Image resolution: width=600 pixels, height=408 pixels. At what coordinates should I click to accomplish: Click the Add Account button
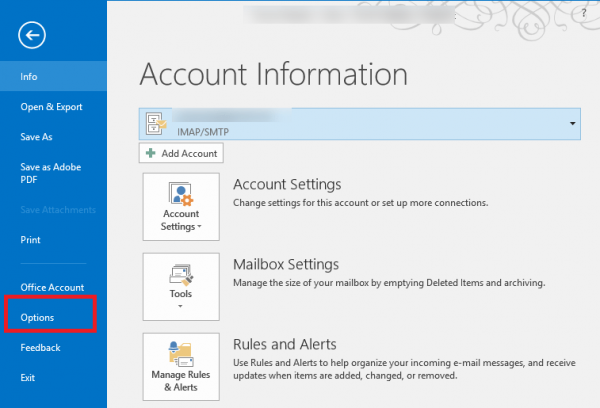click(181, 153)
